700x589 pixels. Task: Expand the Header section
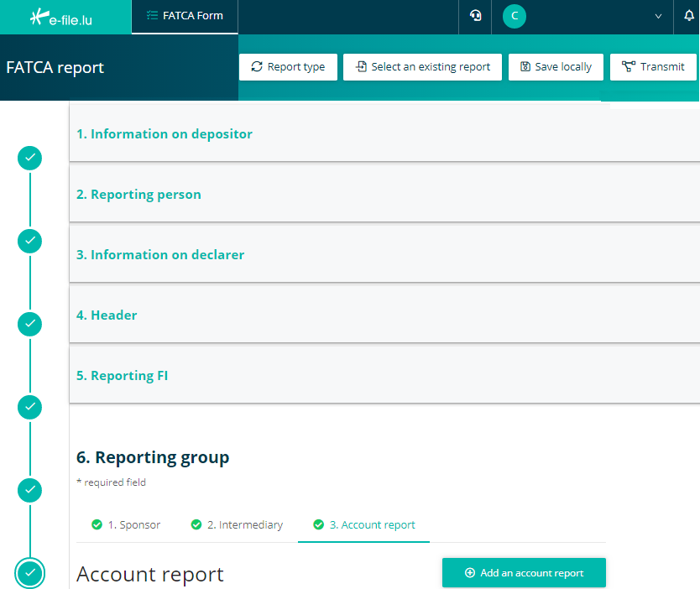pyautogui.click(x=107, y=315)
